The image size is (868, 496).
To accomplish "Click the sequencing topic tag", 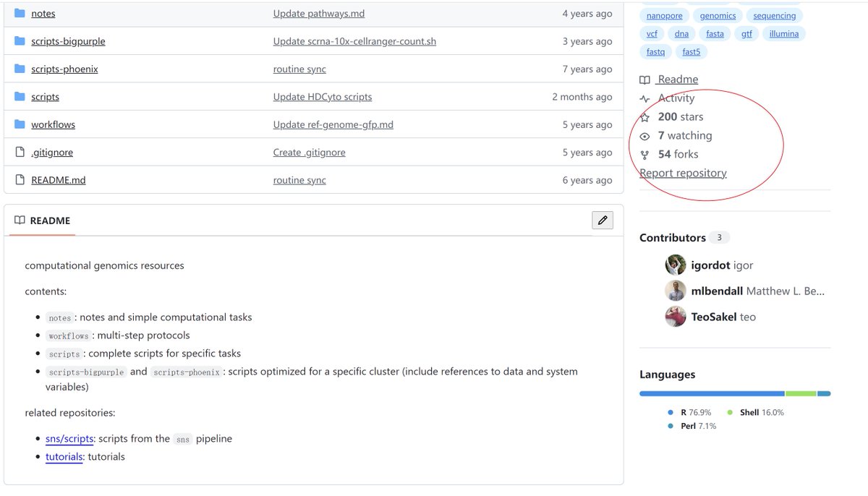I will point(775,16).
